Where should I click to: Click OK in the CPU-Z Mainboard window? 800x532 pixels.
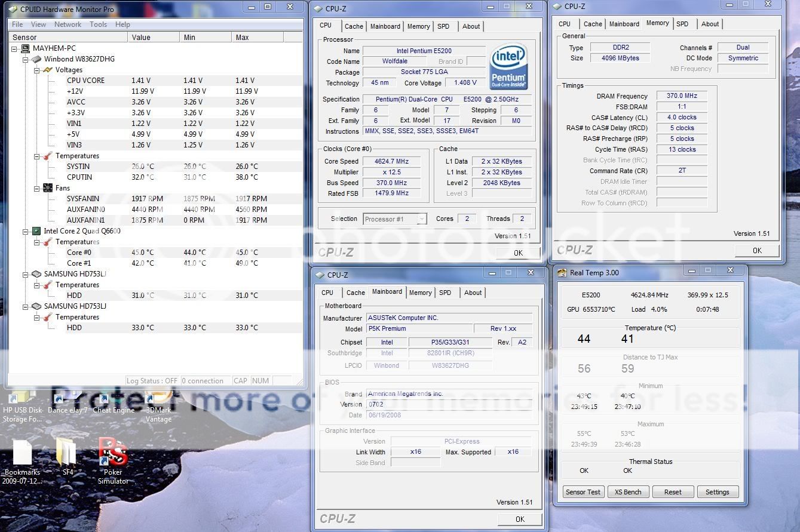[520, 519]
